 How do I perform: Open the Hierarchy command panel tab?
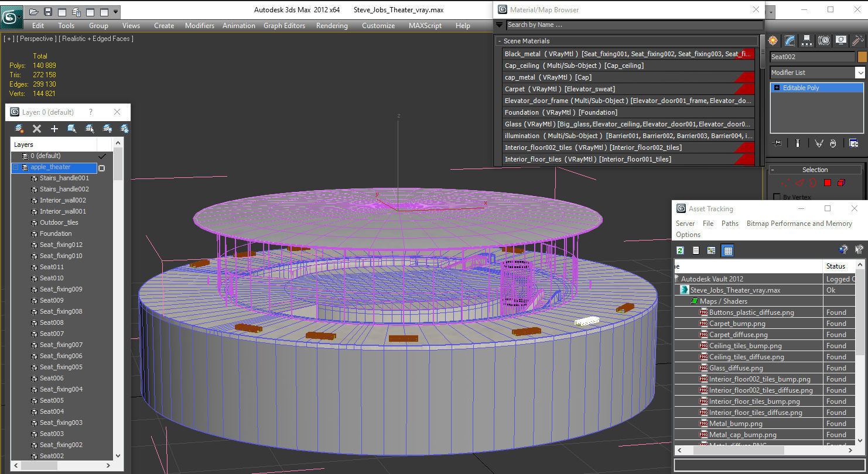pos(807,40)
